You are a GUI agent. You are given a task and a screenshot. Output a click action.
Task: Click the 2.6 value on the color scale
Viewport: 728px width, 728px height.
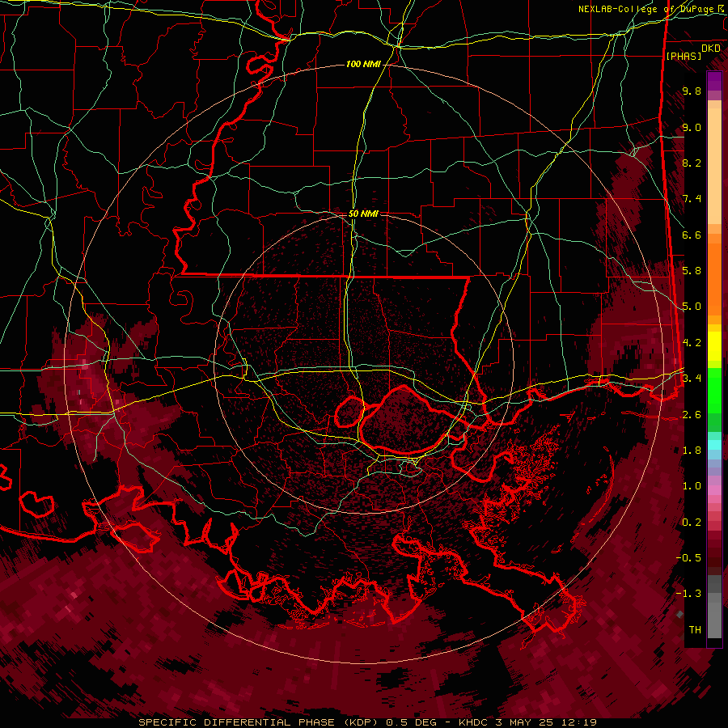(x=692, y=415)
